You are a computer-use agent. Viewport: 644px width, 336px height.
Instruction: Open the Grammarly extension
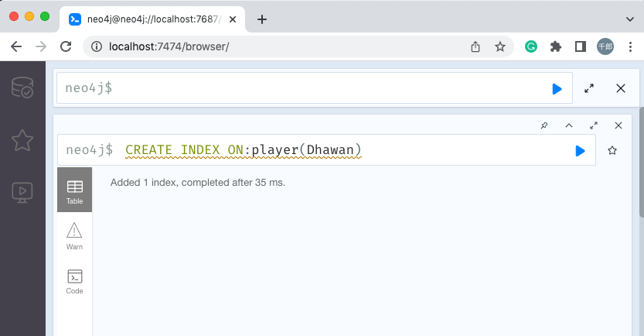pyautogui.click(x=531, y=46)
